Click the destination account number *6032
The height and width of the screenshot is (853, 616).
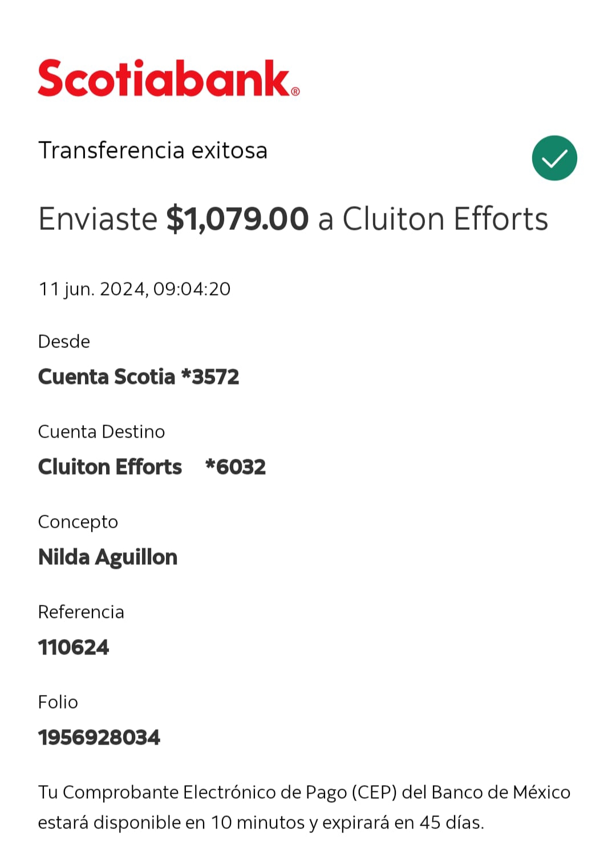[236, 467]
